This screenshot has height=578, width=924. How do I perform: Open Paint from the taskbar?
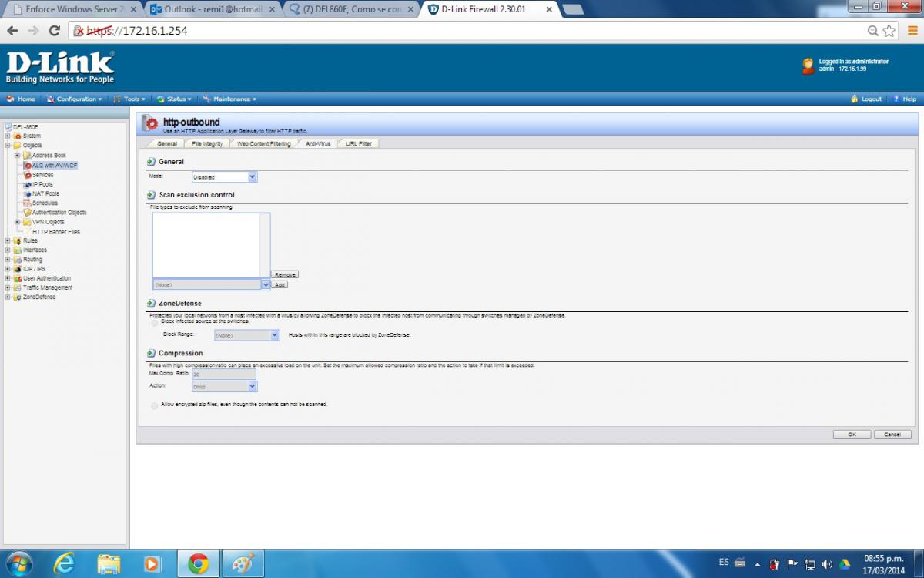click(243, 564)
